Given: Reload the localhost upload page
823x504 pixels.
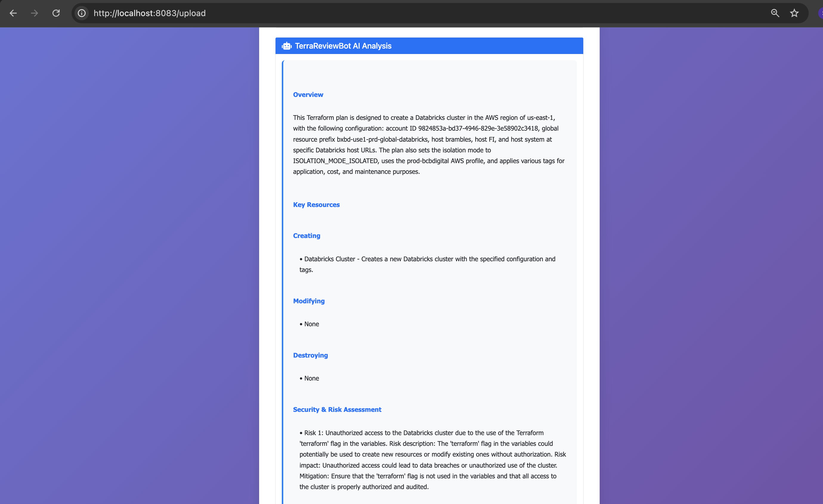Looking at the screenshot, I should pyautogui.click(x=56, y=13).
